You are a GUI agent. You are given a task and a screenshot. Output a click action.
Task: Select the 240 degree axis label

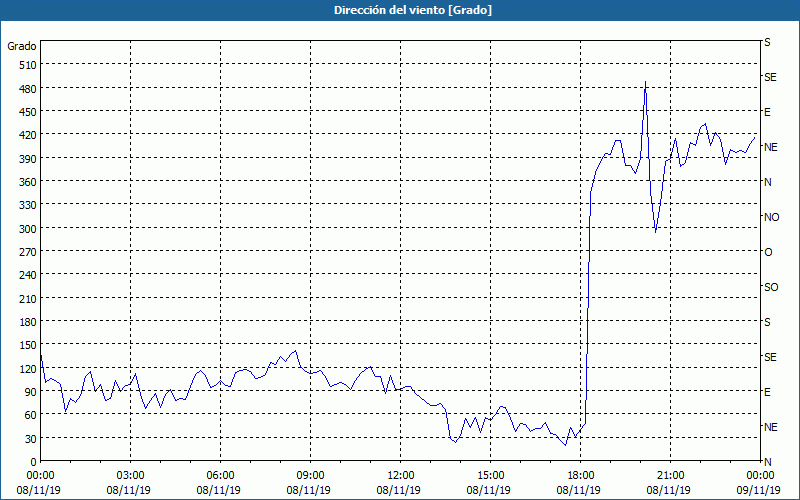tap(28, 276)
